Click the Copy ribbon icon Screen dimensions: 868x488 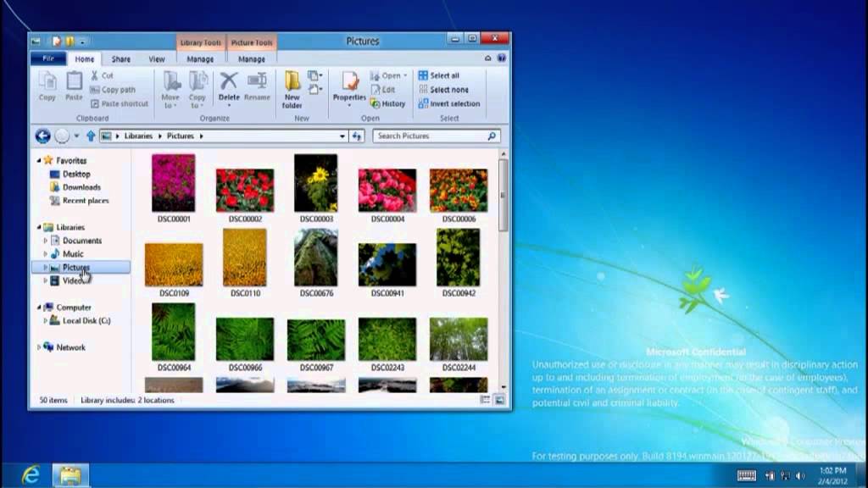(x=47, y=86)
